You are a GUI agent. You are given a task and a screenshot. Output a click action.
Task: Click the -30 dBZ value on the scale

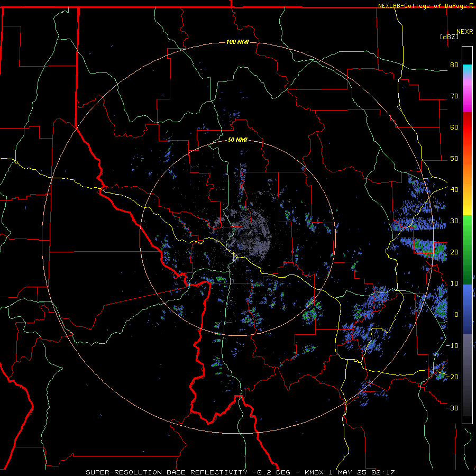point(452,408)
